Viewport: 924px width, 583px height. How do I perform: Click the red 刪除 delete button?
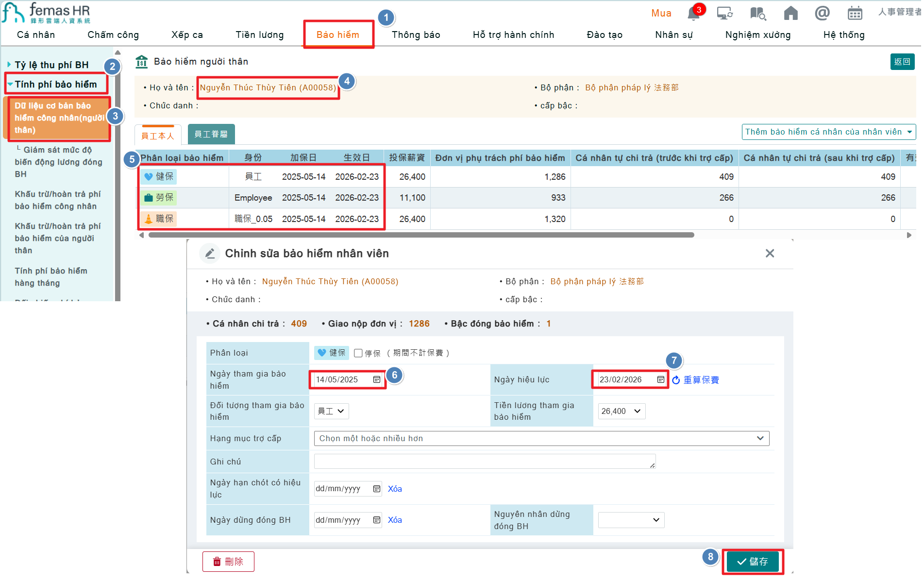228,562
